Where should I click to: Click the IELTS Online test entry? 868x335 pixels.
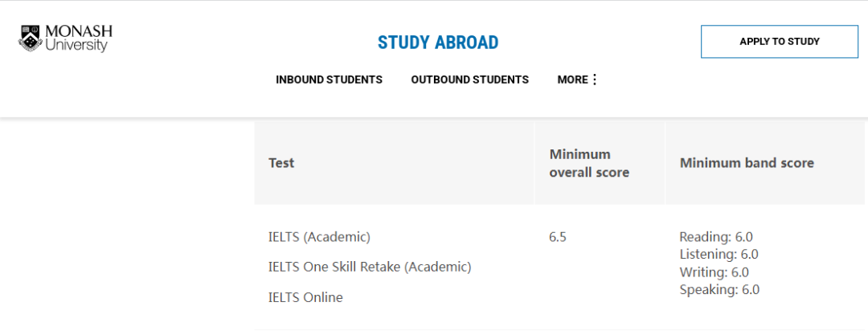pos(305,297)
